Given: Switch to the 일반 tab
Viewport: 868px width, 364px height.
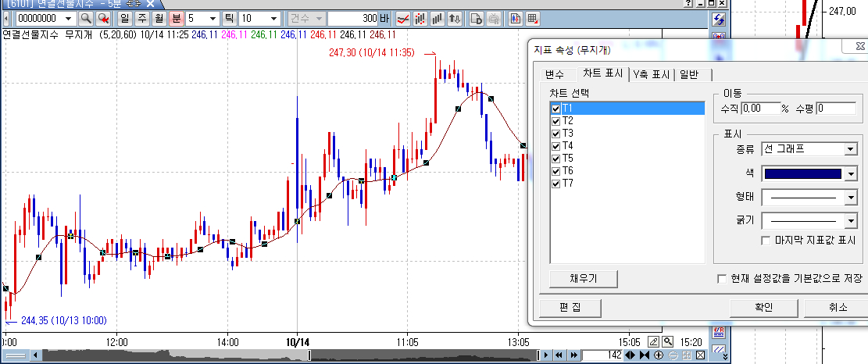Looking at the screenshot, I should click(x=694, y=75).
